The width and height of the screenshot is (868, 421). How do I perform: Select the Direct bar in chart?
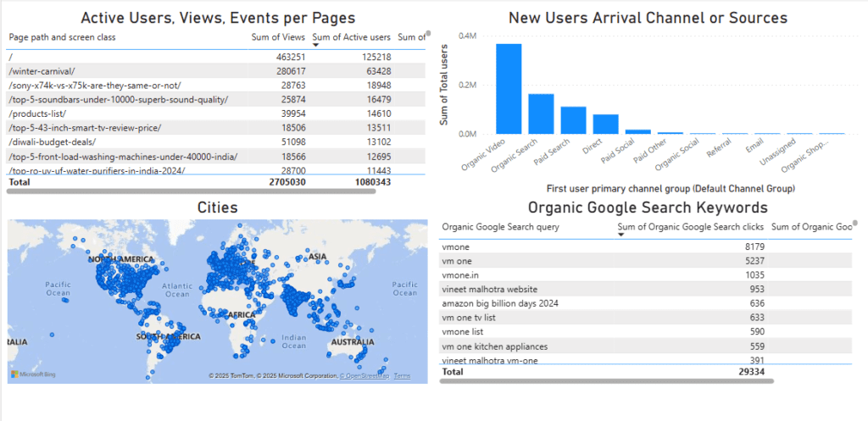(x=605, y=124)
